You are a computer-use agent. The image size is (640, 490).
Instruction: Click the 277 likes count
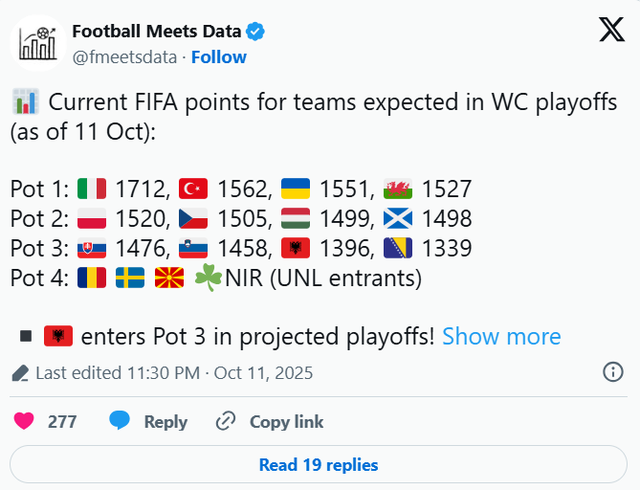click(x=62, y=421)
